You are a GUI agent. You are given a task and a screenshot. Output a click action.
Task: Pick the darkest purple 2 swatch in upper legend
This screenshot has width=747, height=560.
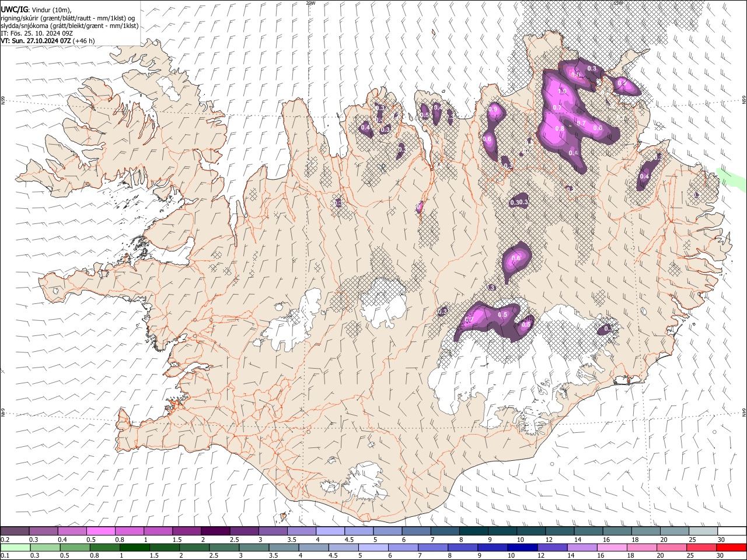[x=215, y=531]
